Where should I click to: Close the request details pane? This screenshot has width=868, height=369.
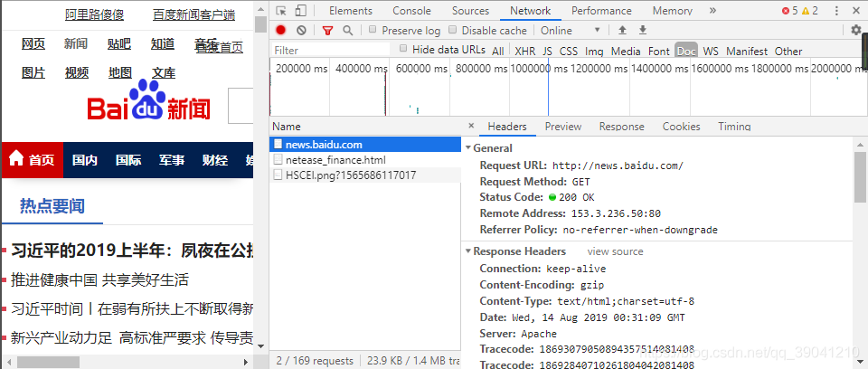[x=471, y=126]
